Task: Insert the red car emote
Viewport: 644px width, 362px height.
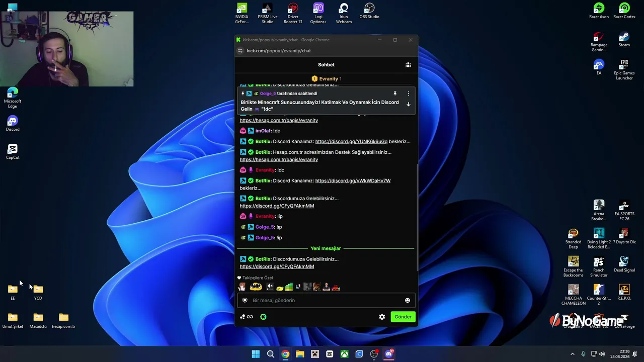Action: coord(336,287)
